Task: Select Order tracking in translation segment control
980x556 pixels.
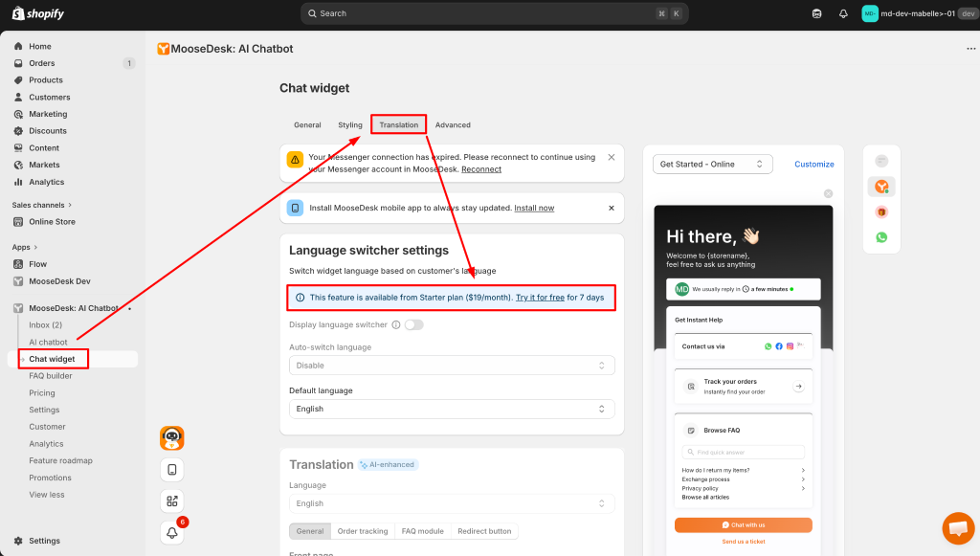Action: tap(363, 531)
